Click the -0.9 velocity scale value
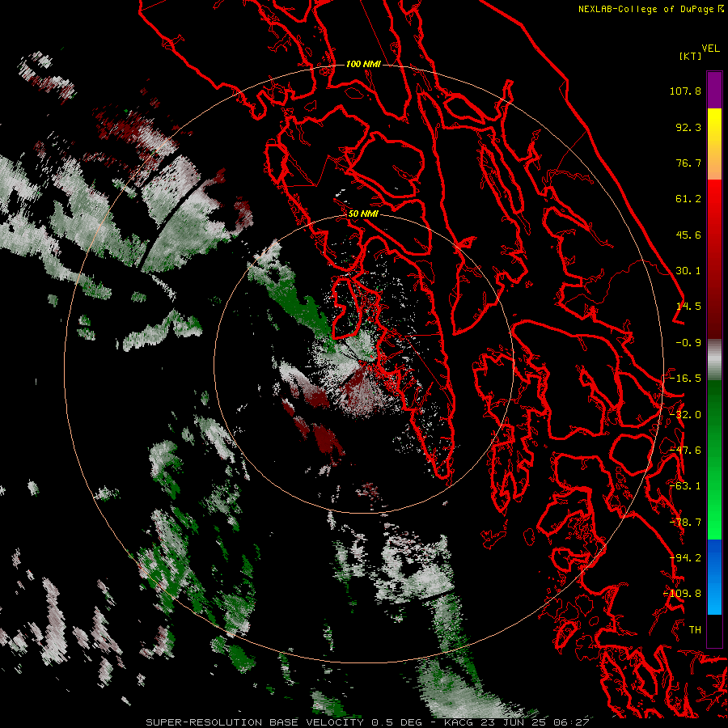 click(688, 343)
